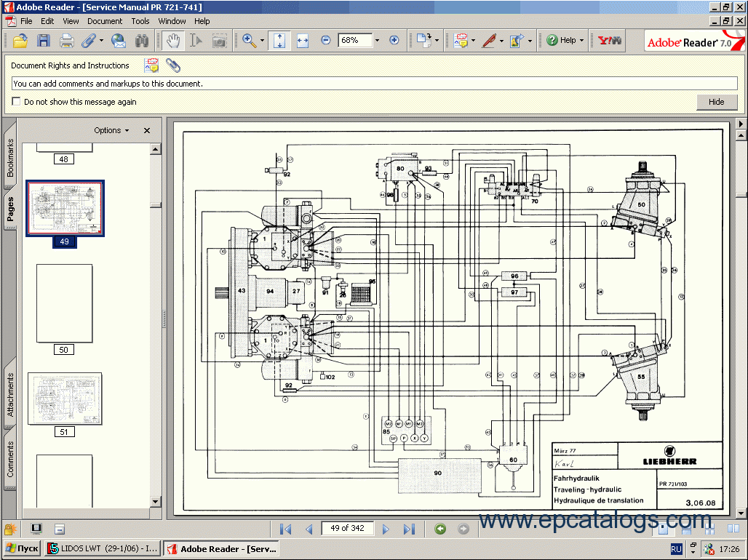Switch to the Bookmarks side tab
This screenshot has width=748, height=560.
10,158
